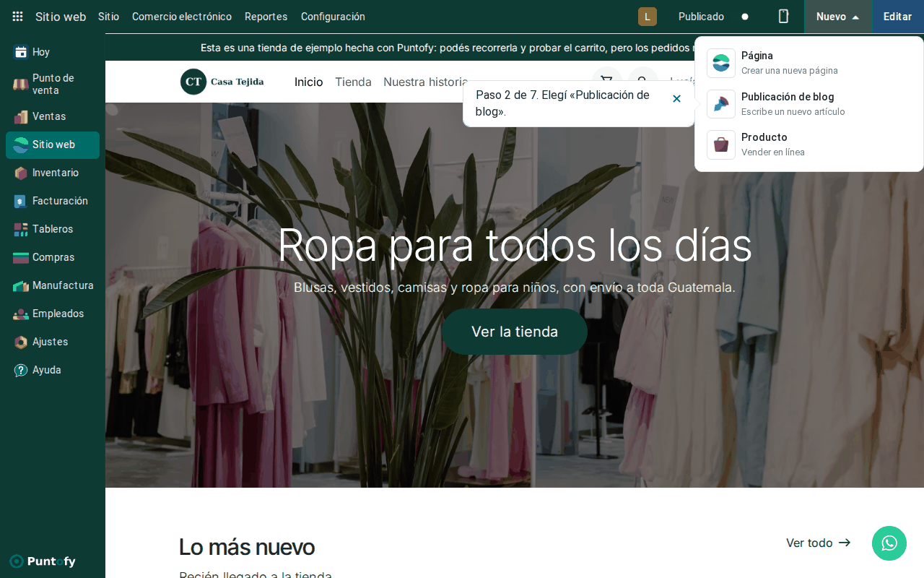
Task: Choose Página to create a page
Action: [x=809, y=63]
